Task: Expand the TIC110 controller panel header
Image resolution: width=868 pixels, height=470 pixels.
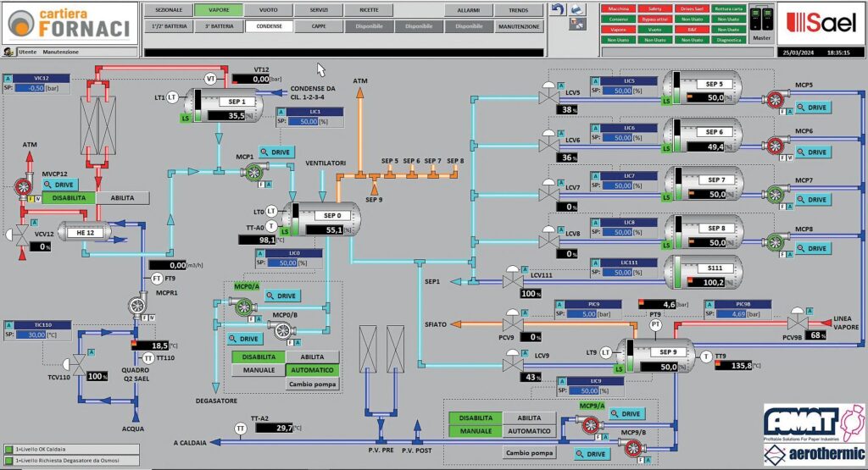Action: pyautogui.click(x=42, y=324)
